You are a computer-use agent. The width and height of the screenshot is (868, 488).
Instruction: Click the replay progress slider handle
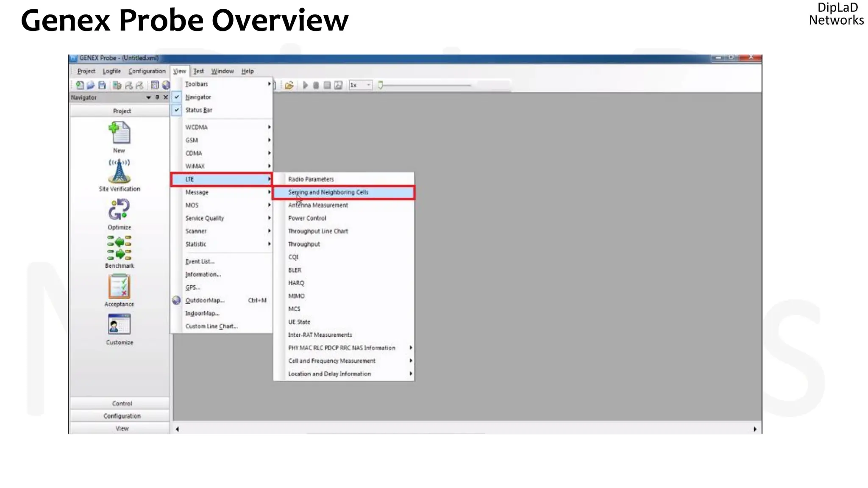380,85
